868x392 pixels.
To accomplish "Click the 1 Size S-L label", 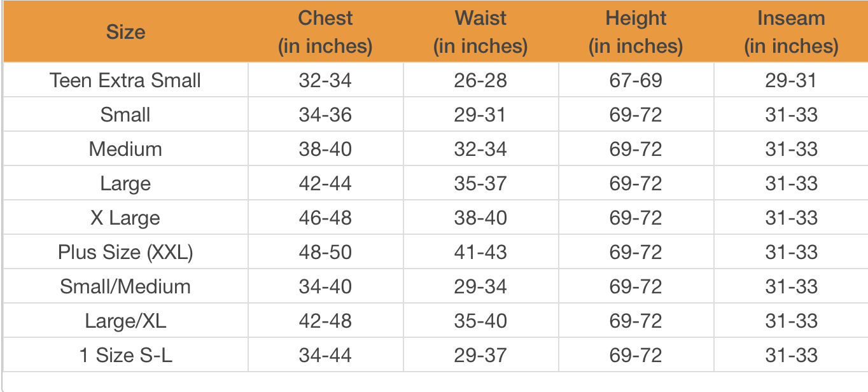I will [x=125, y=355].
